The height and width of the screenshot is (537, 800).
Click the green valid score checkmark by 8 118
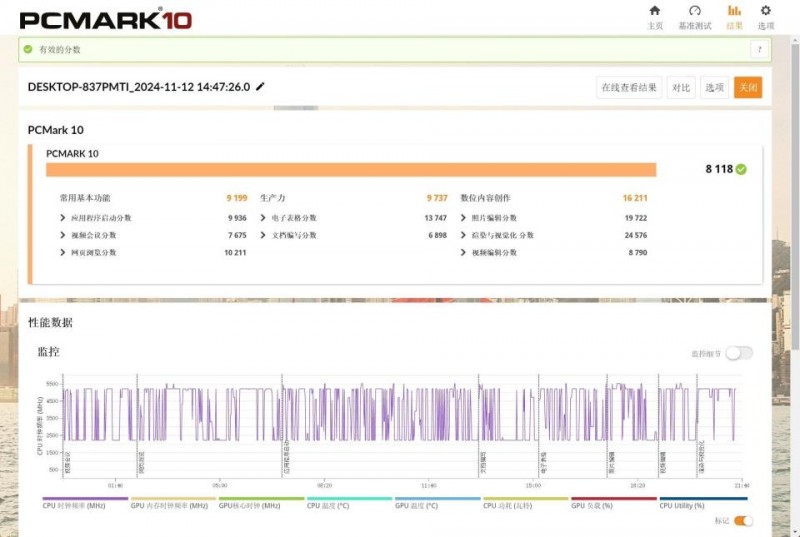point(741,169)
